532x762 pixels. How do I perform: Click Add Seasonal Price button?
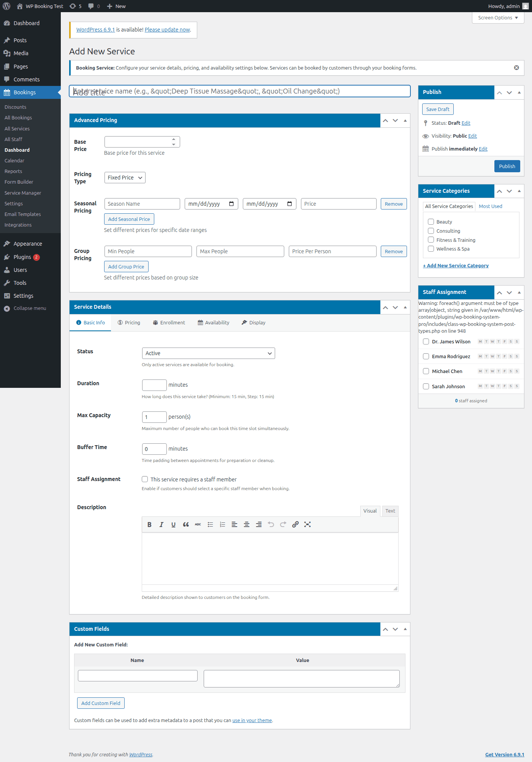(129, 219)
